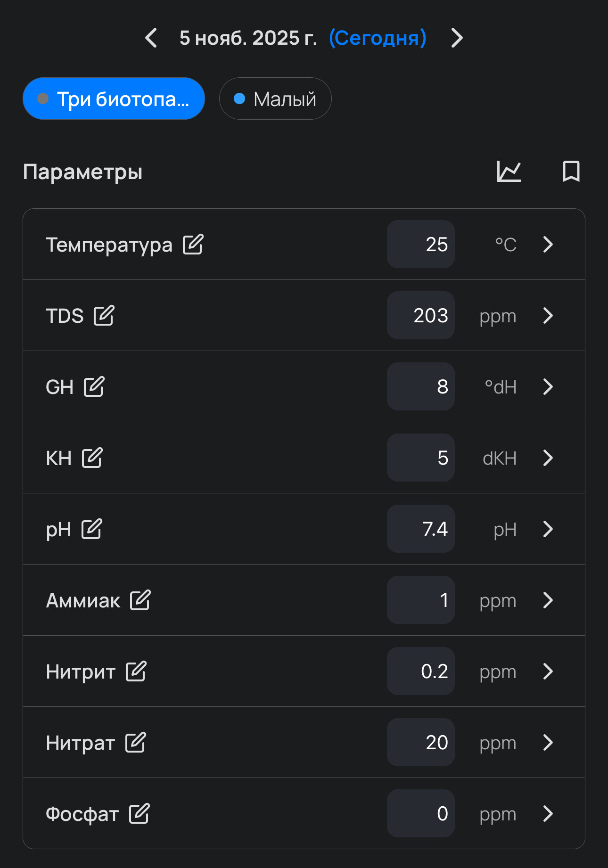Viewport: 608px width, 868px height.
Task: Select the Три биотопа aquarium tab
Action: click(x=114, y=99)
